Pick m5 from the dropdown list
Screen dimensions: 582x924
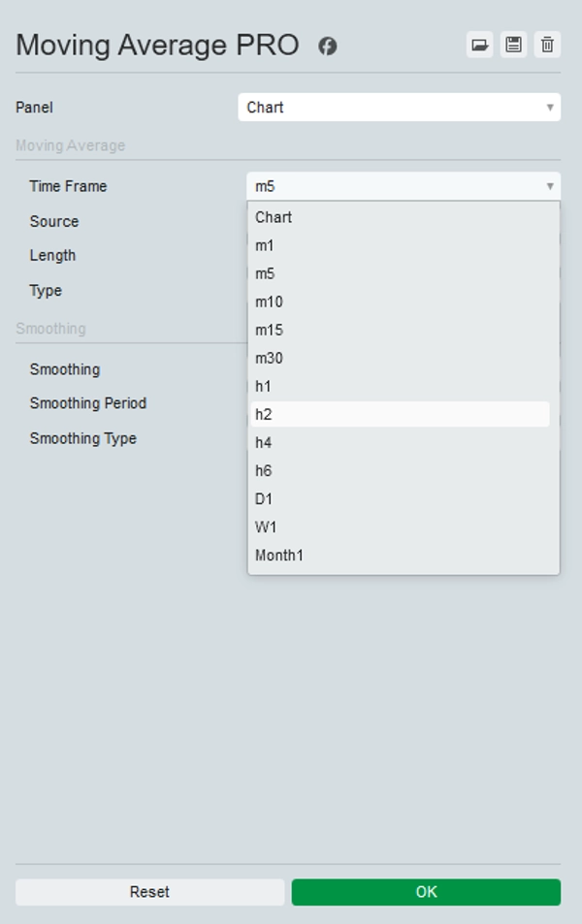[265, 273]
